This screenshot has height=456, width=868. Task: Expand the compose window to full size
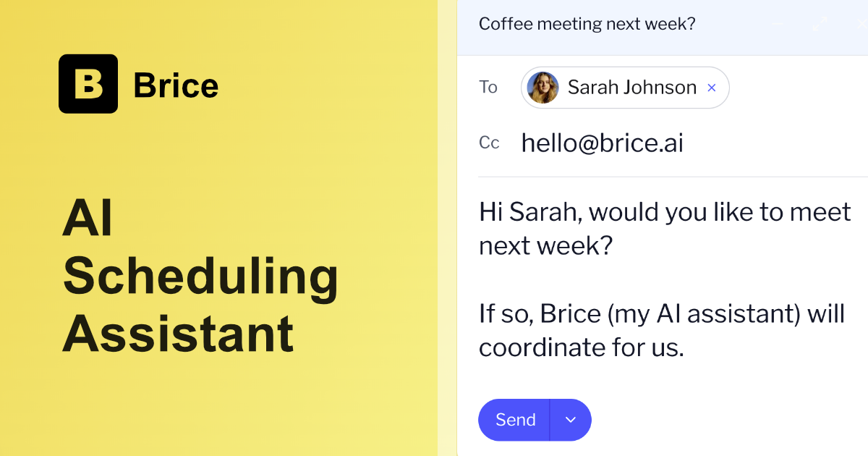click(x=820, y=25)
